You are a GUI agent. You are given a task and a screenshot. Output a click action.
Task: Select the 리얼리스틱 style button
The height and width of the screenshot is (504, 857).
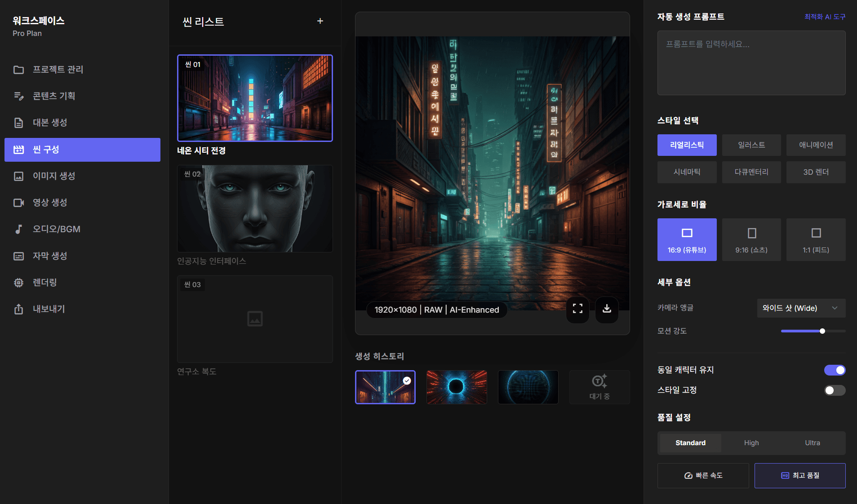coord(687,145)
